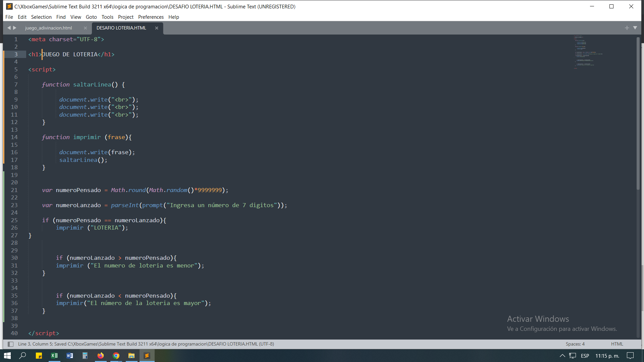This screenshot has height=362, width=644.
Task: Go to previous tab with left arrow
Action: (9, 28)
